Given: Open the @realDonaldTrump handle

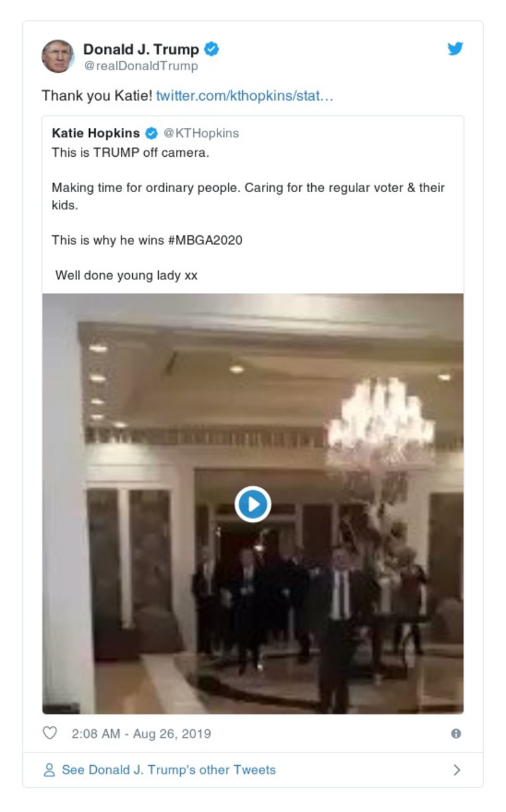Looking at the screenshot, I should pyautogui.click(x=140, y=66).
